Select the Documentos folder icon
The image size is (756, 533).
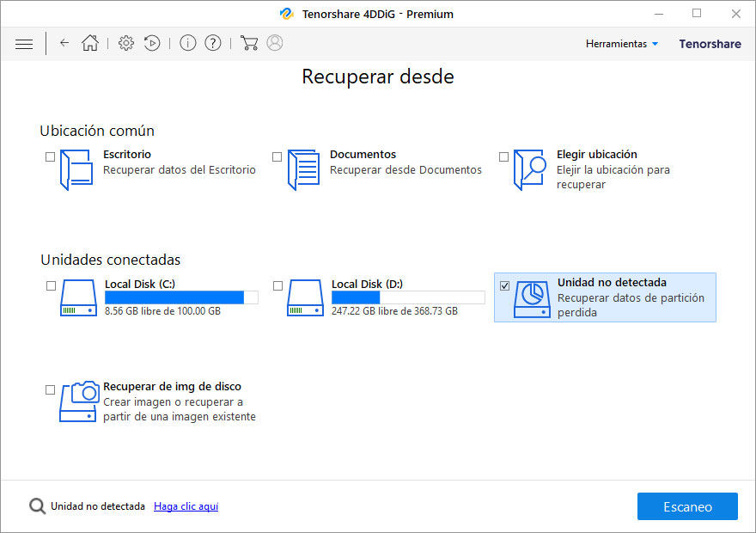[304, 170]
